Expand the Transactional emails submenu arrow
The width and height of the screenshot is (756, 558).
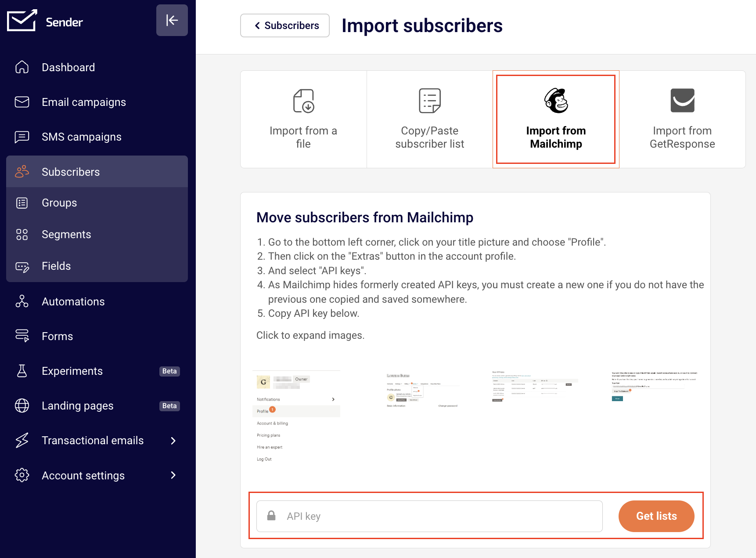[x=173, y=441]
